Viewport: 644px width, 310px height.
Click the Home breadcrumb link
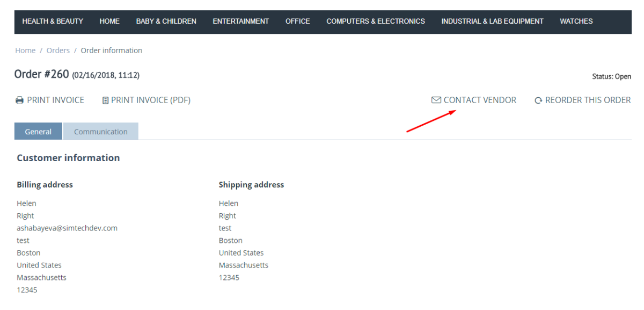25,51
